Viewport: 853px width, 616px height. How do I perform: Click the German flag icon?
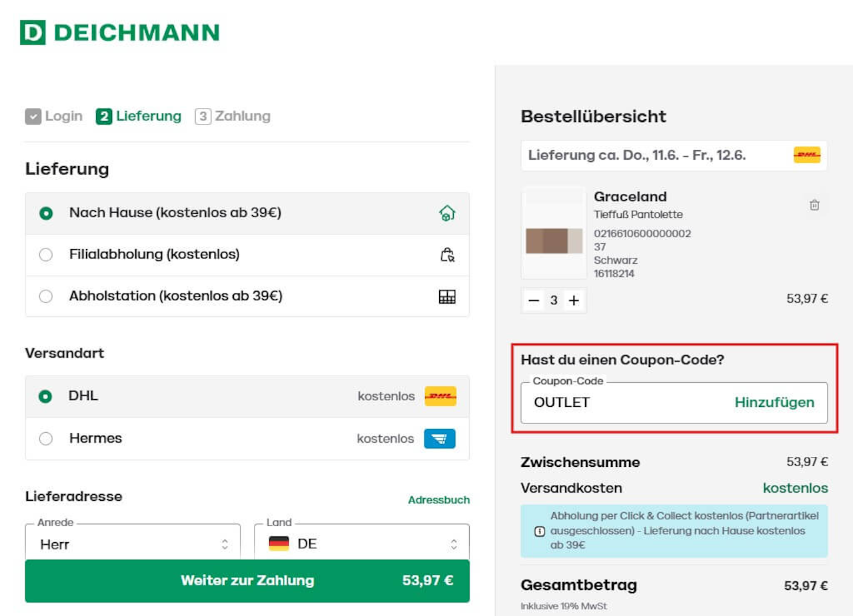click(x=279, y=543)
